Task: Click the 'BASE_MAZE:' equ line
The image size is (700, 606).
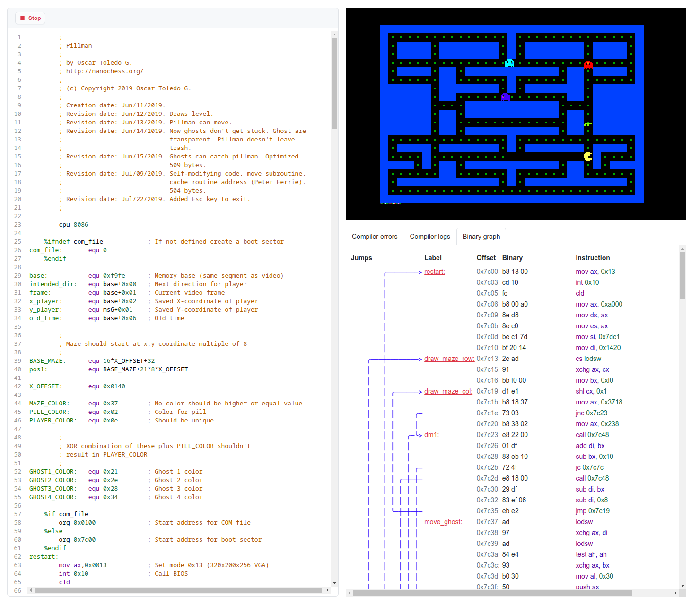Action: click(x=92, y=361)
